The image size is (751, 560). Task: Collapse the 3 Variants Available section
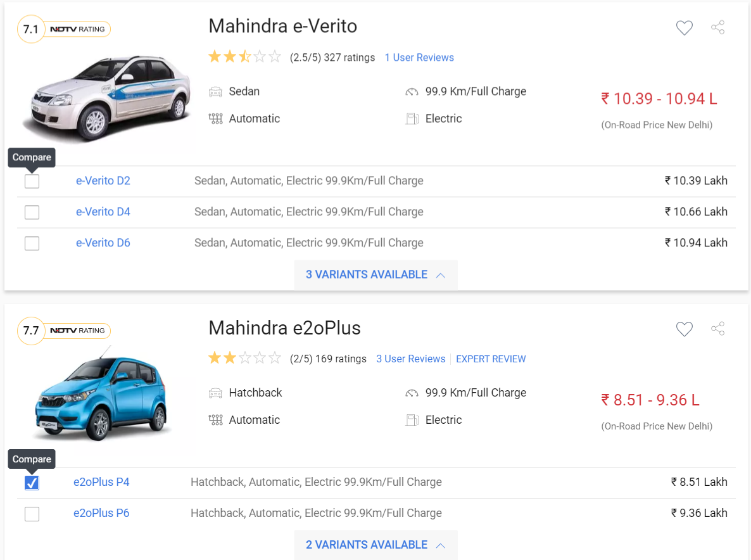[x=376, y=275]
